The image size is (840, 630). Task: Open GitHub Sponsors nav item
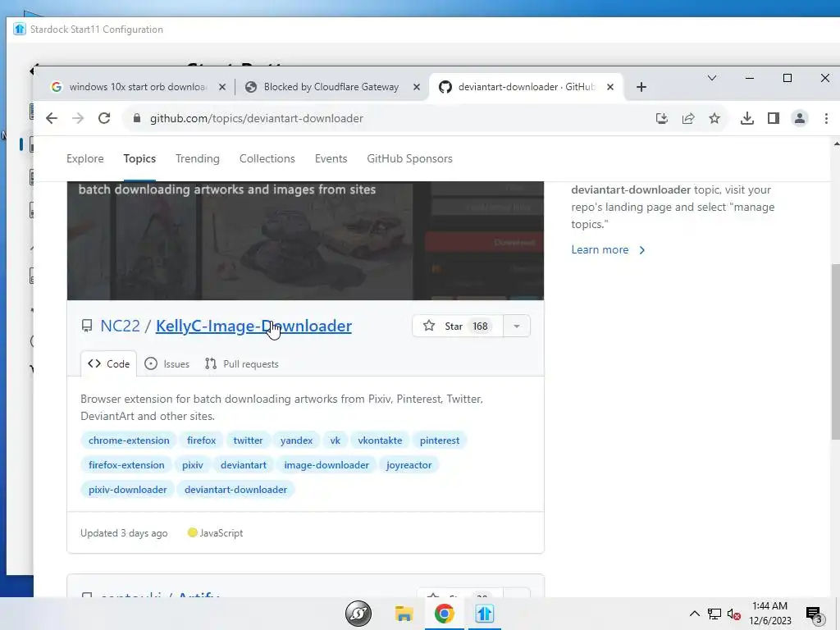(x=410, y=158)
